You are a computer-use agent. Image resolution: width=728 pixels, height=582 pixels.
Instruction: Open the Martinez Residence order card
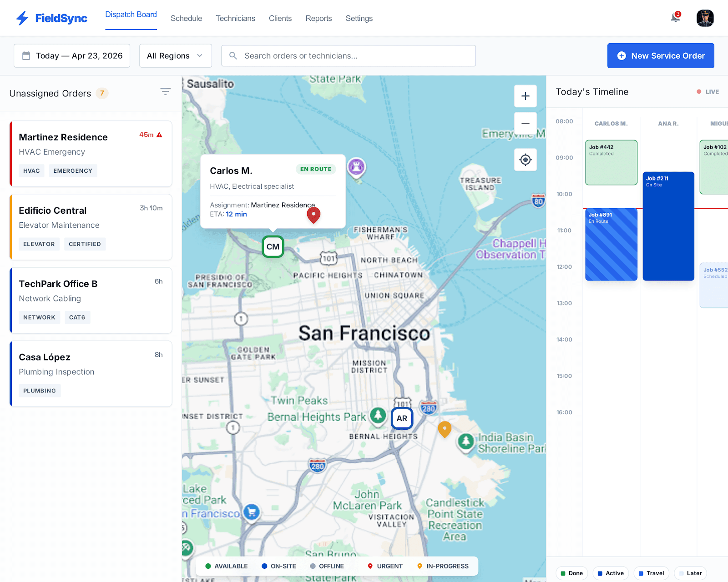(91, 154)
